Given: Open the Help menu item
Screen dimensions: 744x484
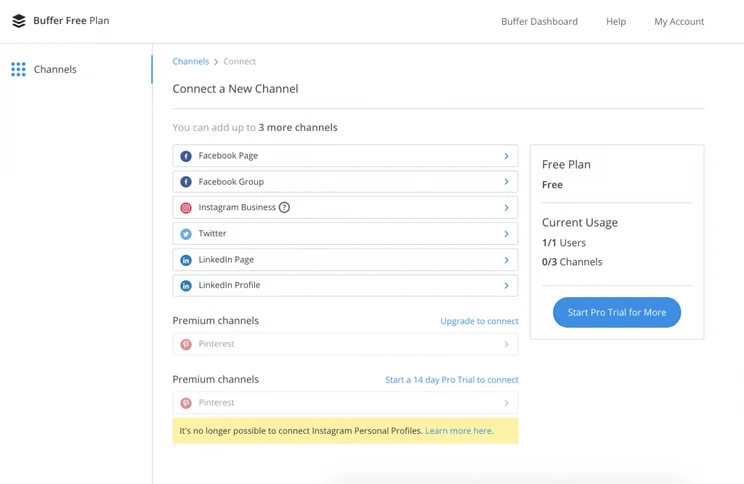Looking at the screenshot, I should click(616, 21).
